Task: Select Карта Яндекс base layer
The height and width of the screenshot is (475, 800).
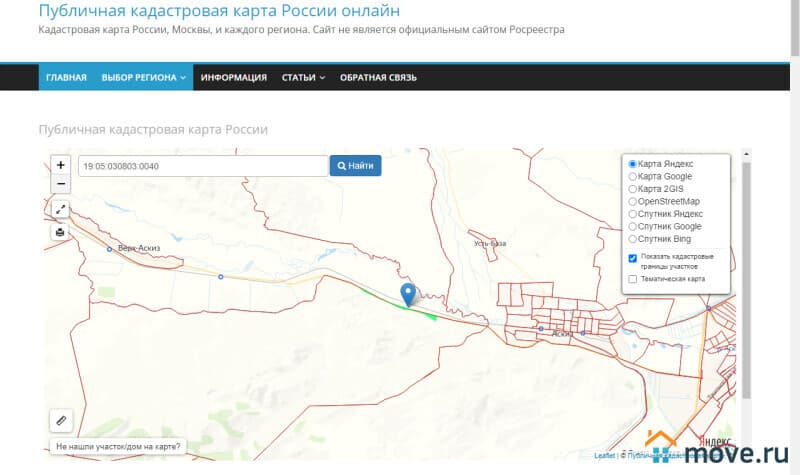Action: point(633,164)
